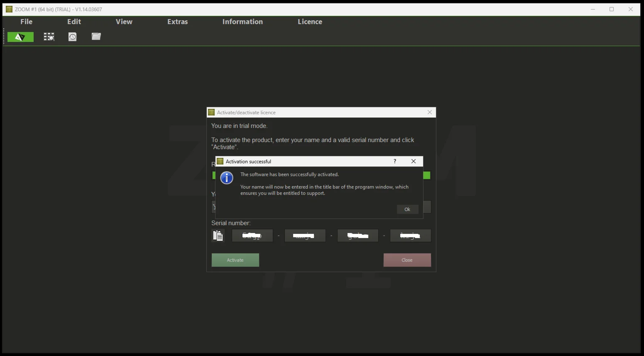Open the Edit menu
The image size is (644, 356).
[74, 22]
